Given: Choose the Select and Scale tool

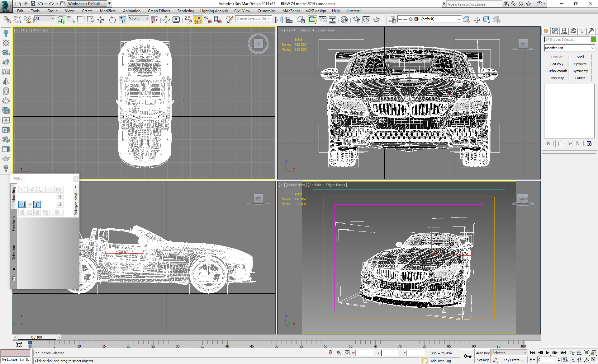Looking at the screenshot, I should coord(122,20).
